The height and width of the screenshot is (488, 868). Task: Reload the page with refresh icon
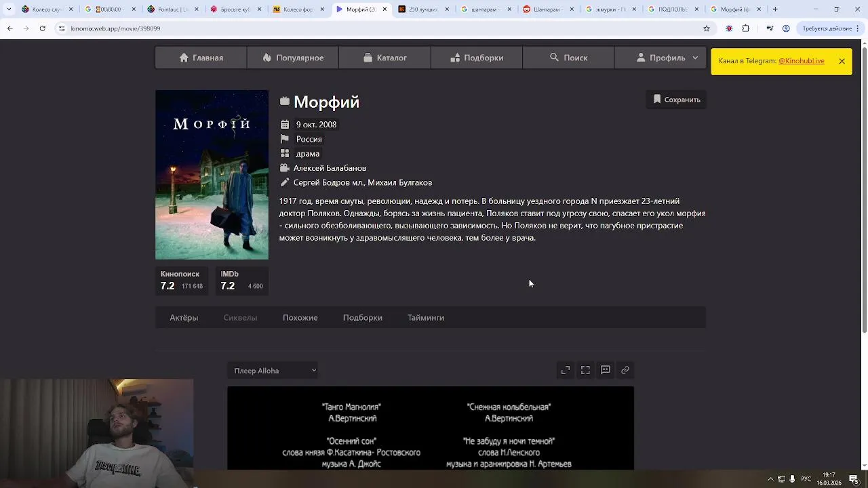click(42, 28)
